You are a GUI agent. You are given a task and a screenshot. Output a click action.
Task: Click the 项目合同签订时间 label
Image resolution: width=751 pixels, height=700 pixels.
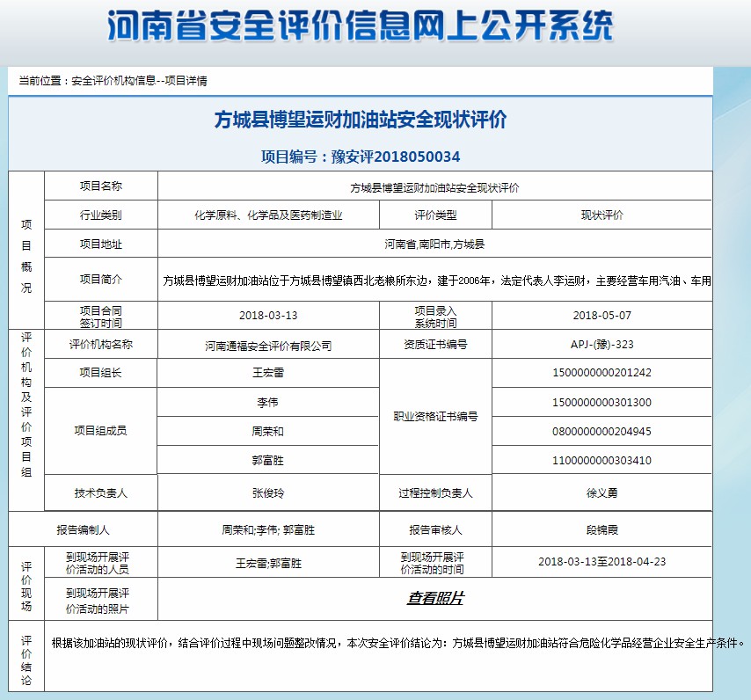[100, 317]
